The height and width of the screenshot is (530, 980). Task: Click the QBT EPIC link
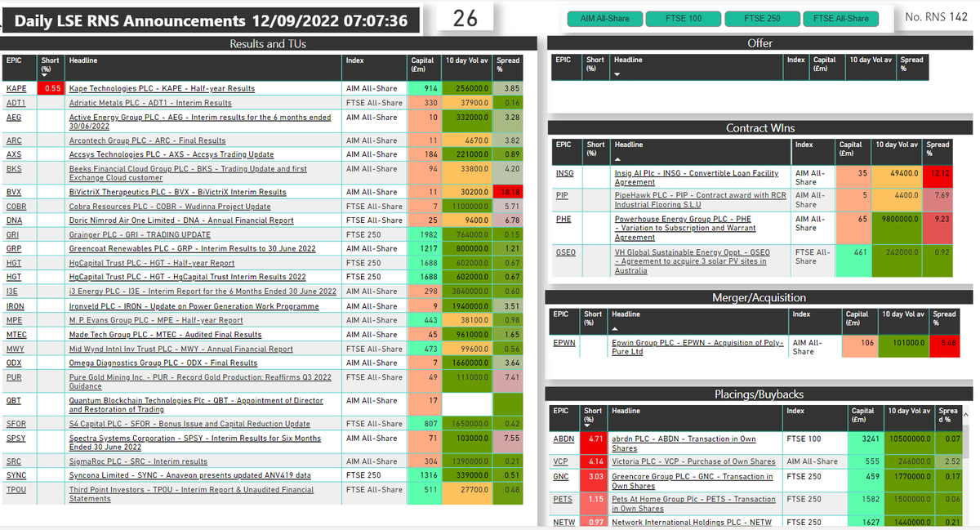click(14, 401)
